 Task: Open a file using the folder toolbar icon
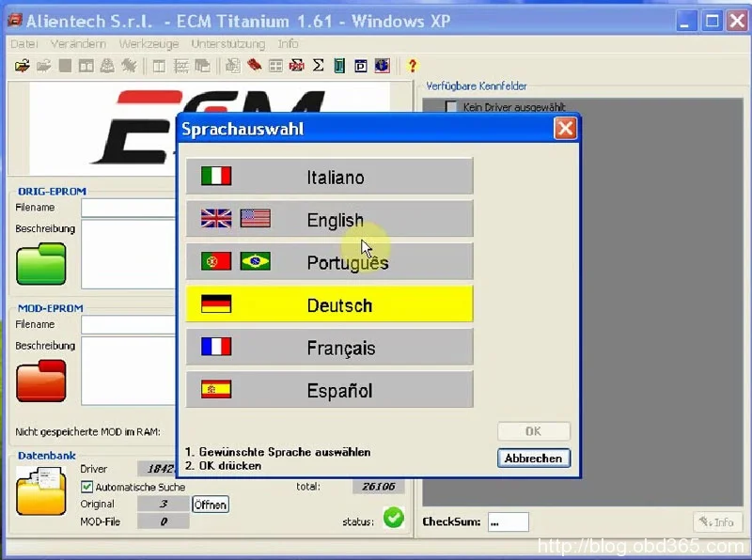click(x=21, y=65)
